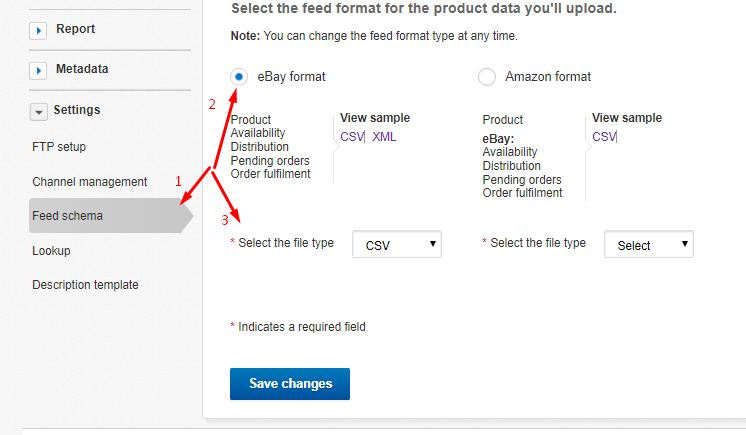The image size is (746, 435).
Task: Expand the Metadata section arrow icon
Action: (x=38, y=71)
